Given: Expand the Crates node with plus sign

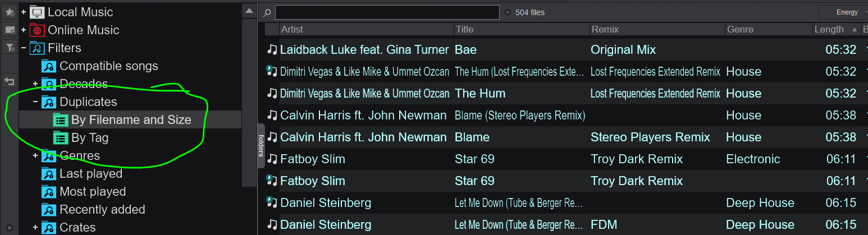Looking at the screenshot, I should point(35,227).
